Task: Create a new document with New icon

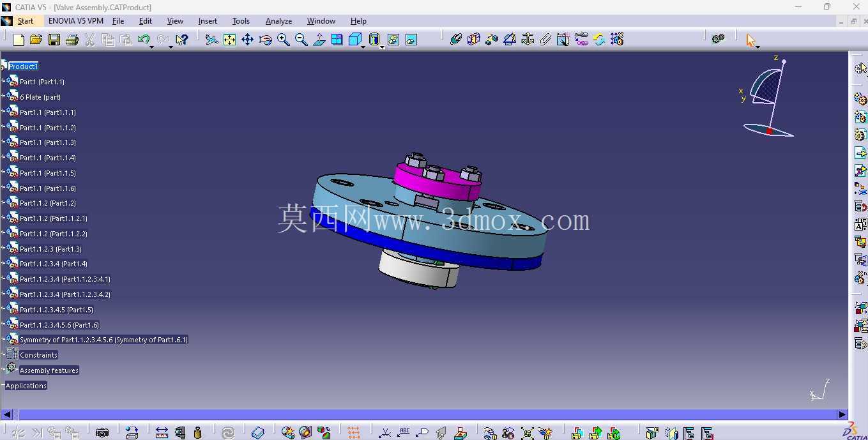Action: click(19, 40)
